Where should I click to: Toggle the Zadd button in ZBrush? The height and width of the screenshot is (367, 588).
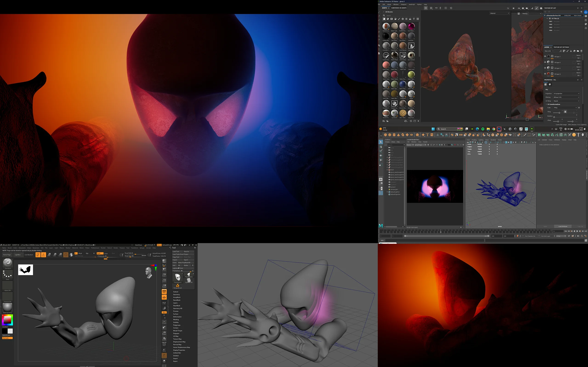coord(100,253)
